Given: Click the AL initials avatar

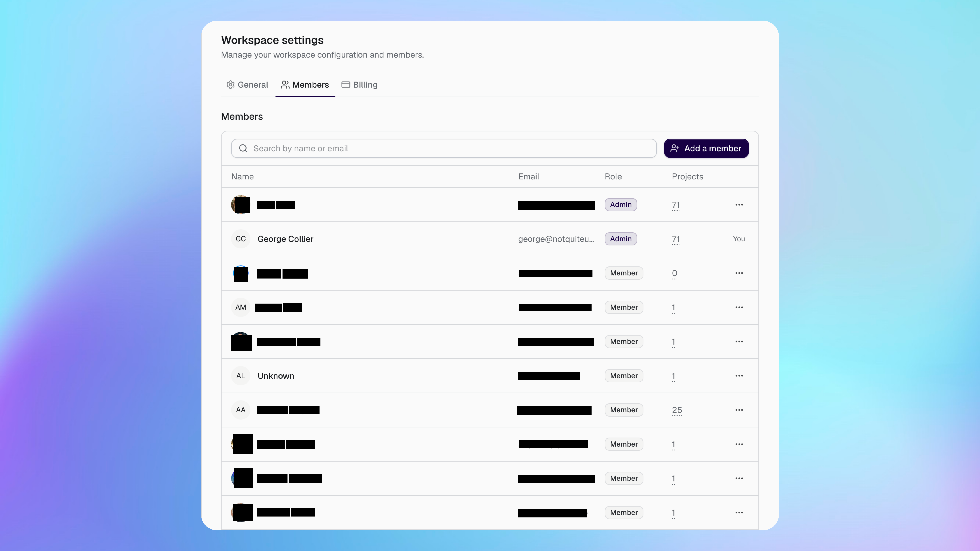Looking at the screenshot, I should pos(241,376).
